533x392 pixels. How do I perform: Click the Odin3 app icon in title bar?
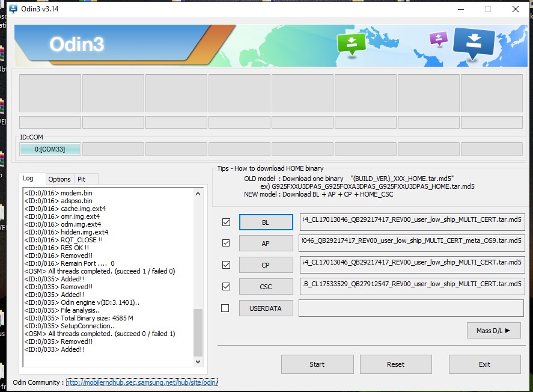13,9
